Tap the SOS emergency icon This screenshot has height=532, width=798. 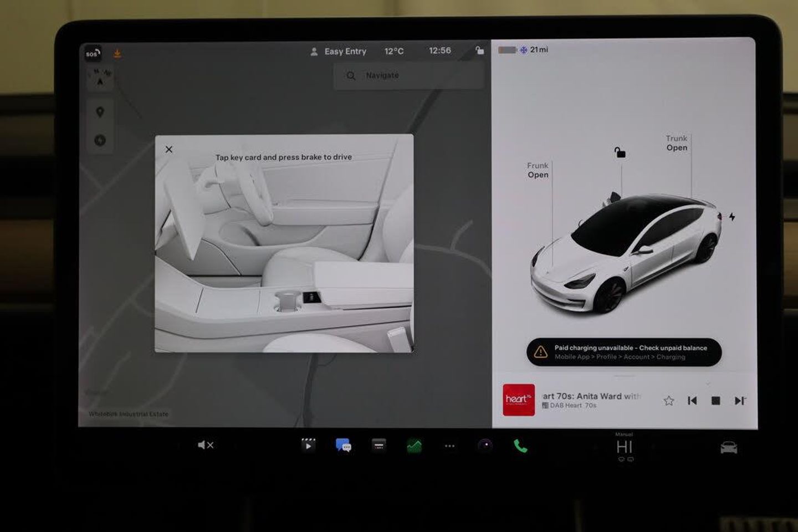click(93, 54)
